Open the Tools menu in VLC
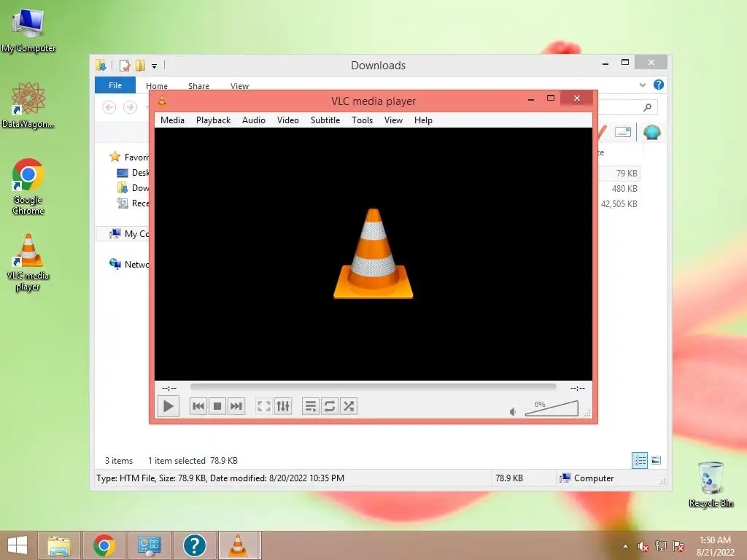 click(x=362, y=120)
